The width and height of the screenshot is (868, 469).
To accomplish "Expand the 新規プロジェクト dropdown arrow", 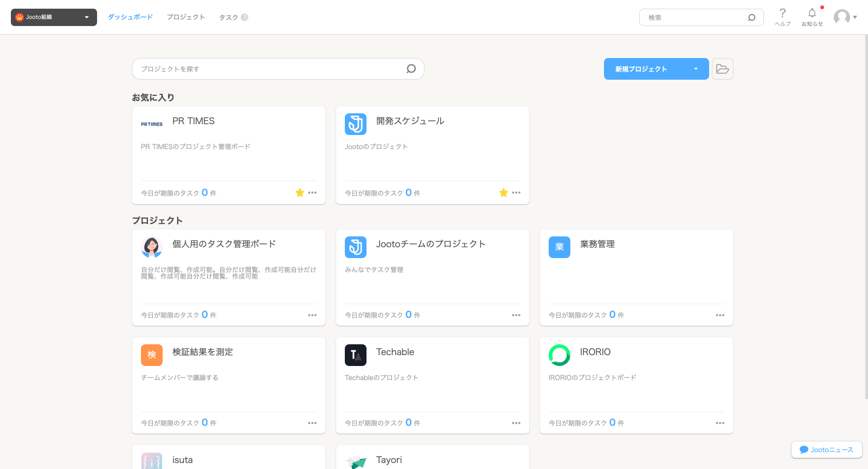I will (696, 69).
